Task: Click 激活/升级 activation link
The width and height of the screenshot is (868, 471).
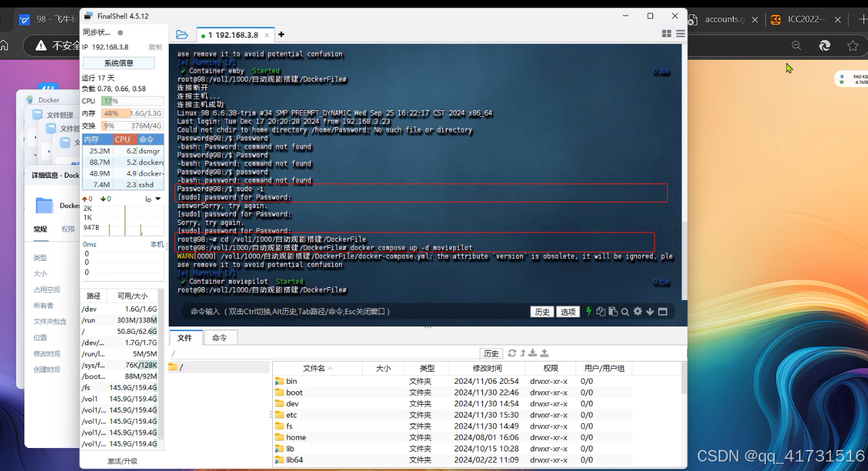Action: point(122,461)
